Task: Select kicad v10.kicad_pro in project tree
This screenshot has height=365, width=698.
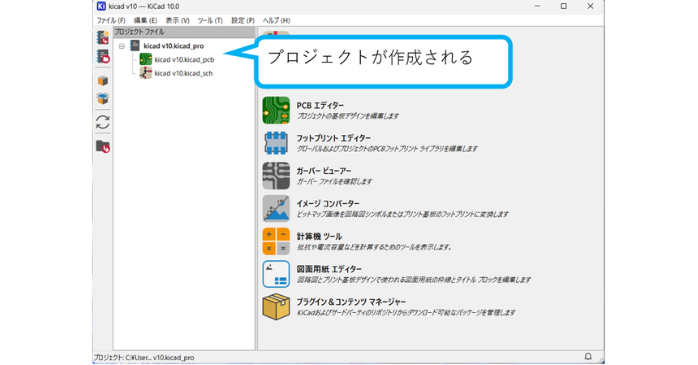Action: coord(174,46)
